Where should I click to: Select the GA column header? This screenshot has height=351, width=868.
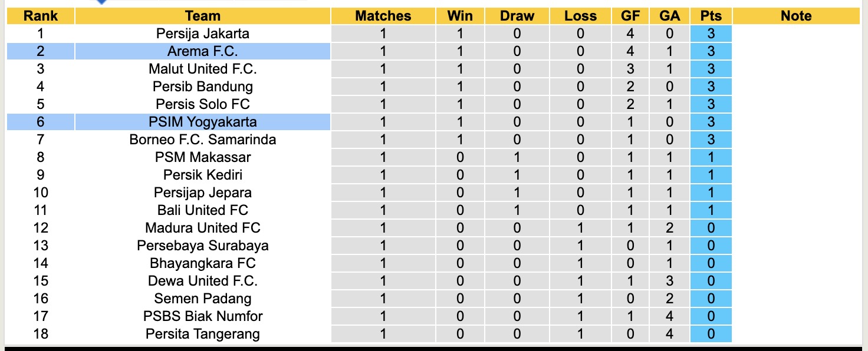[x=669, y=16]
